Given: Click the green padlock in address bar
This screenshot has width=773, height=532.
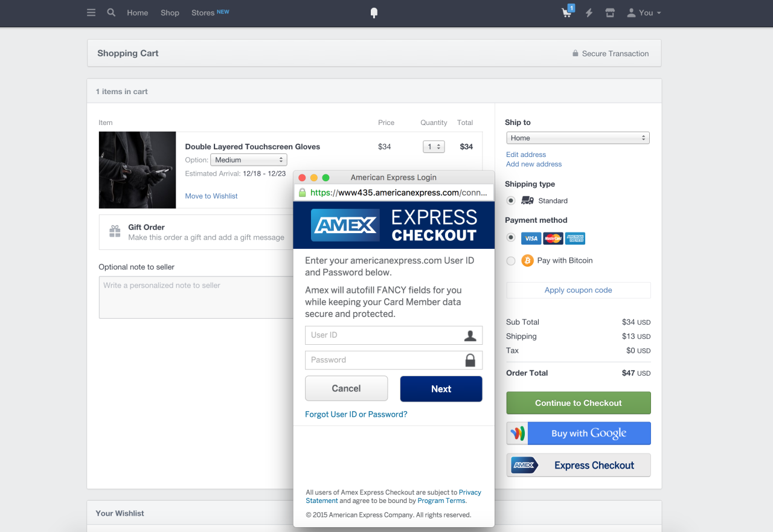Looking at the screenshot, I should tap(303, 193).
